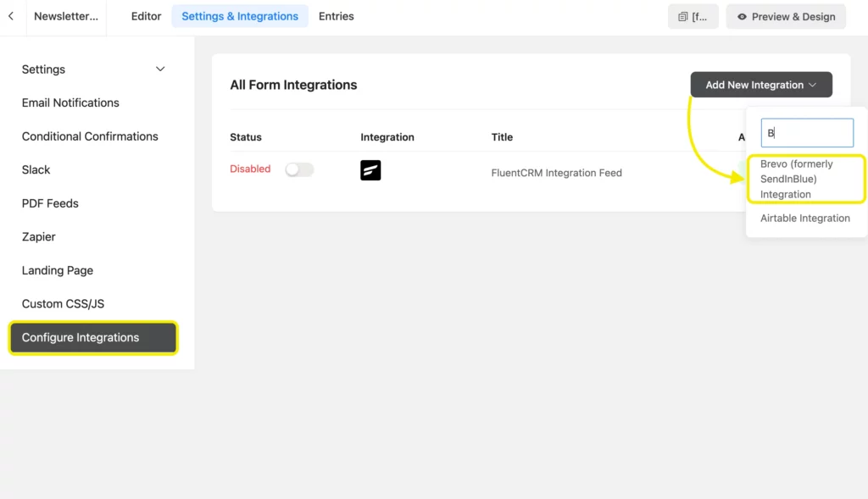
Task: Select Email Notifications in the sidebar
Action: pyautogui.click(x=70, y=103)
